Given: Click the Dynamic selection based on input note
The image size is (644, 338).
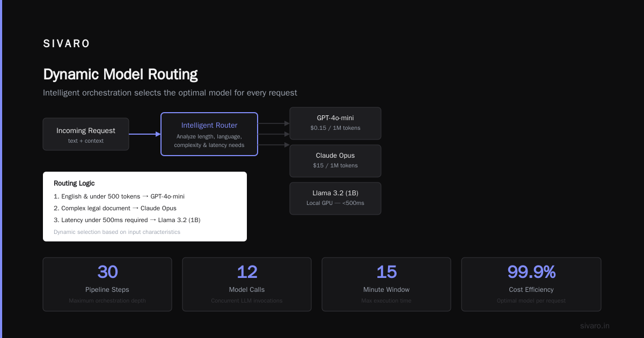Looking at the screenshot, I should click(117, 232).
